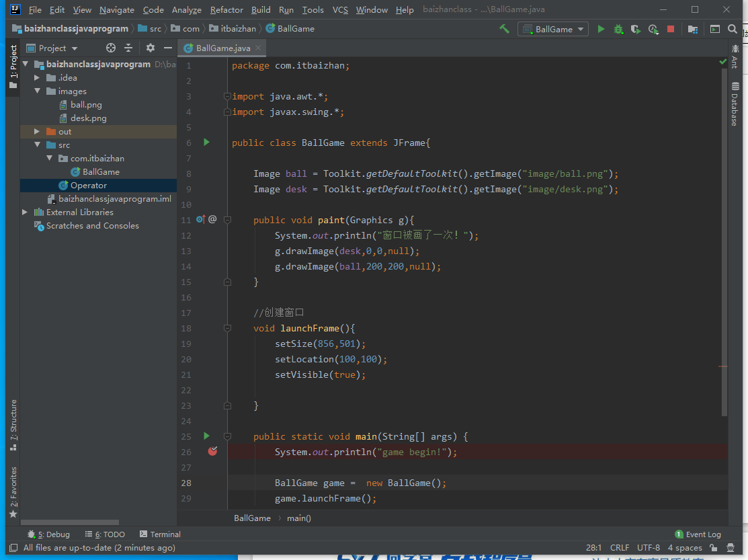Open the BallGame run configuration dropdown
This screenshot has width=748, height=560.
[553, 29]
